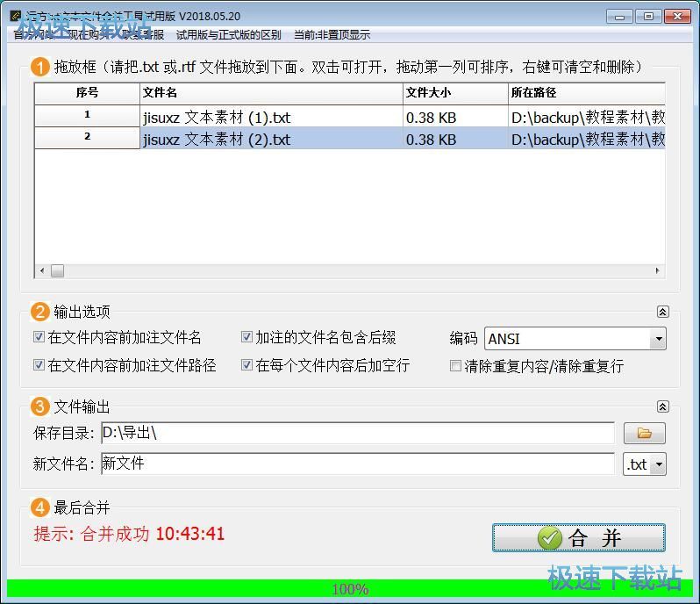Click the 所在路径 column header

(x=587, y=93)
